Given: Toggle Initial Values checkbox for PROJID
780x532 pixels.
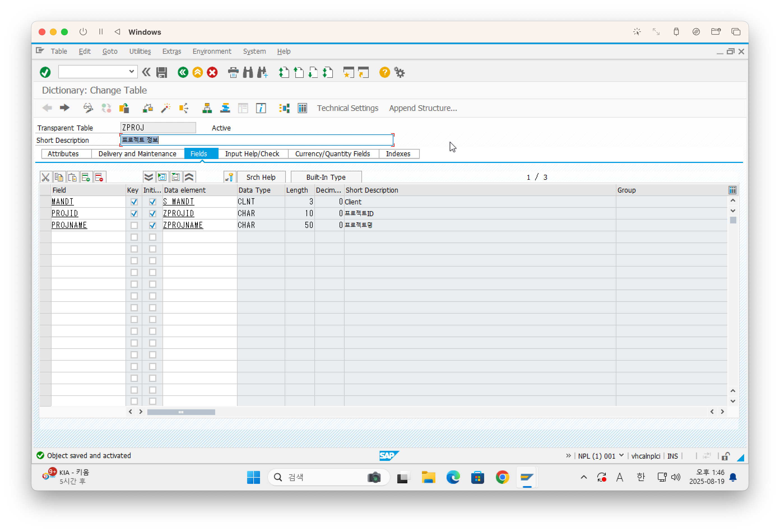Looking at the screenshot, I should pyautogui.click(x=152, y=214).
